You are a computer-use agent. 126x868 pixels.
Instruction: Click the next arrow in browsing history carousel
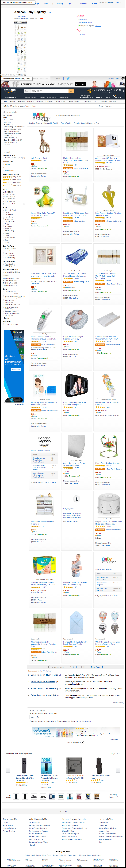(x=118, y=770)
